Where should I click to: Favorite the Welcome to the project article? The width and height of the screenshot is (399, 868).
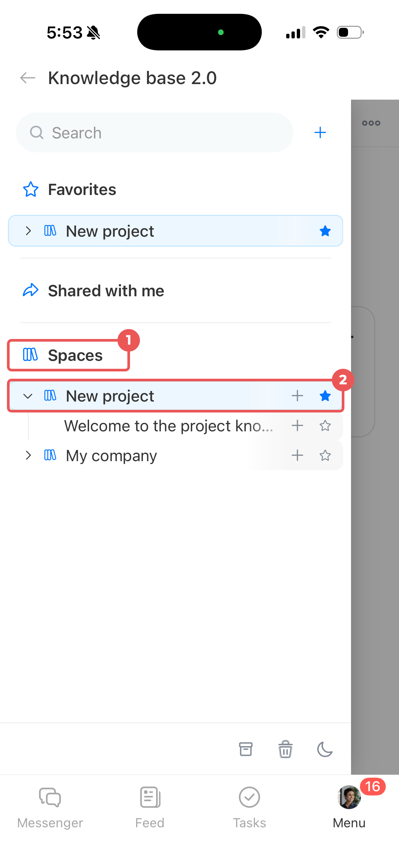coord(325,426)
